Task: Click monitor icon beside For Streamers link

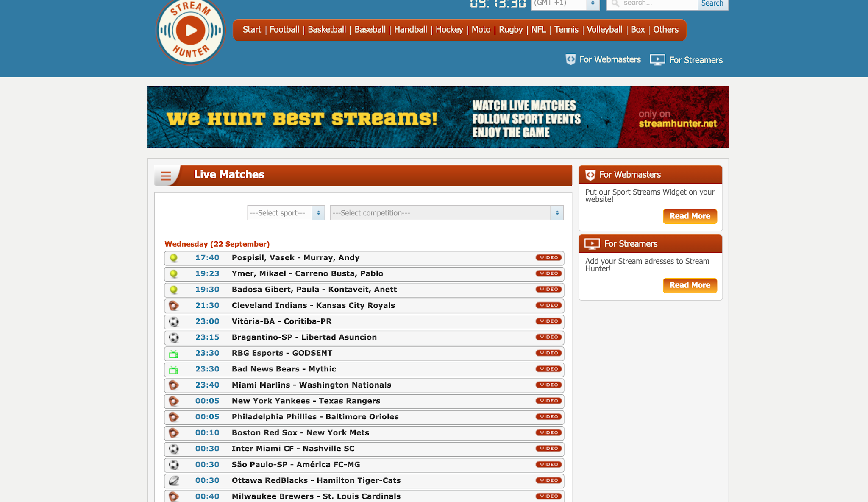Action: [x=657, y=60]
